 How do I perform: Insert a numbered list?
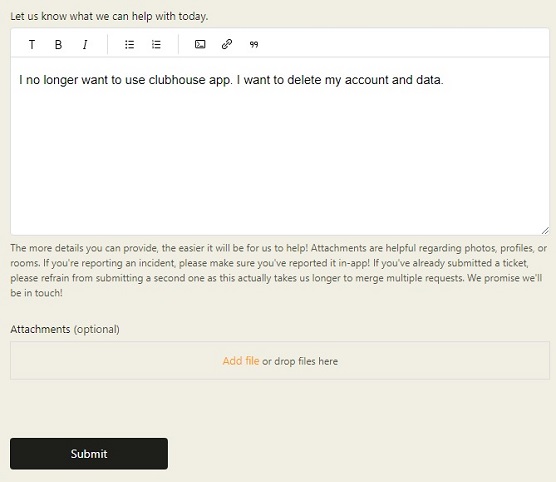click(156, 44)
